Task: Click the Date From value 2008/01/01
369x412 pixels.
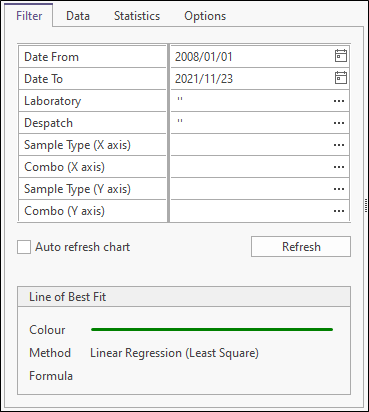Action: tap(204, 57)
